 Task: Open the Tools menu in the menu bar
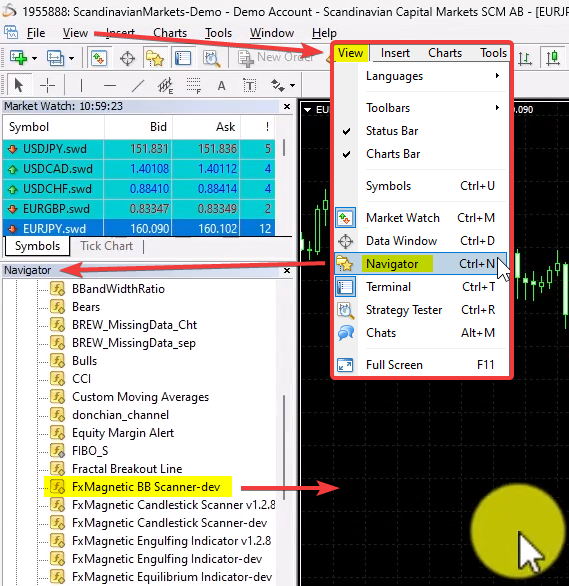coord(218,33)
